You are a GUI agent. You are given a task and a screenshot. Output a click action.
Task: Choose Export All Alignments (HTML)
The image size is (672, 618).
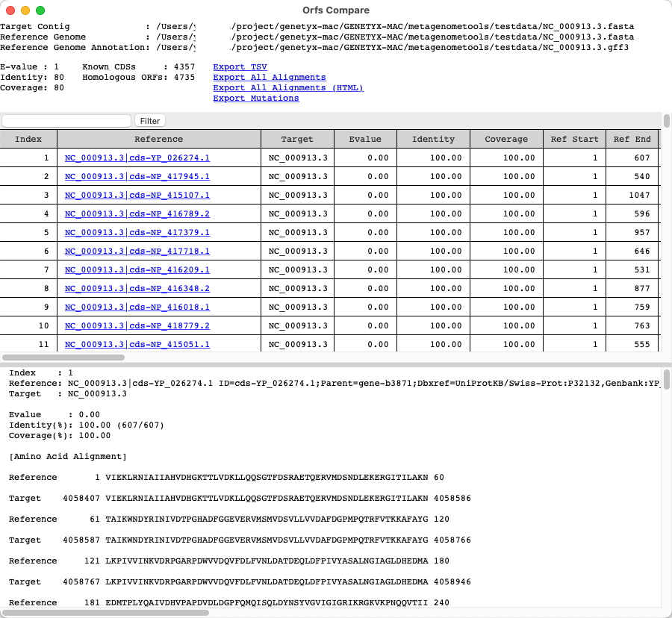point(288,88)
